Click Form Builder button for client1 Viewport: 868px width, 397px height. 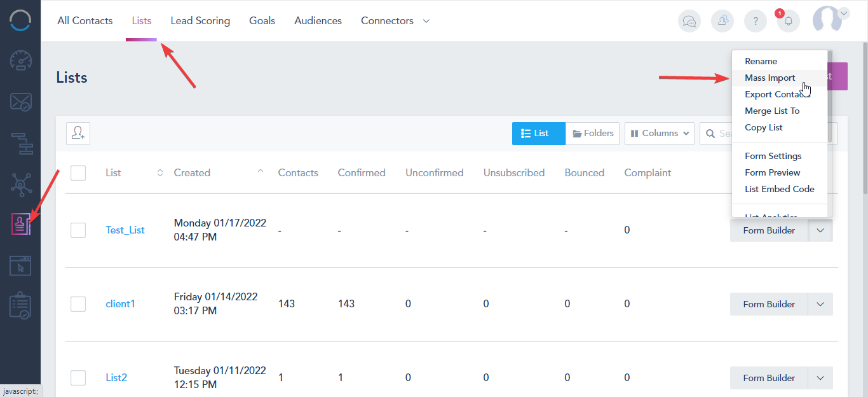coord(769,304)
